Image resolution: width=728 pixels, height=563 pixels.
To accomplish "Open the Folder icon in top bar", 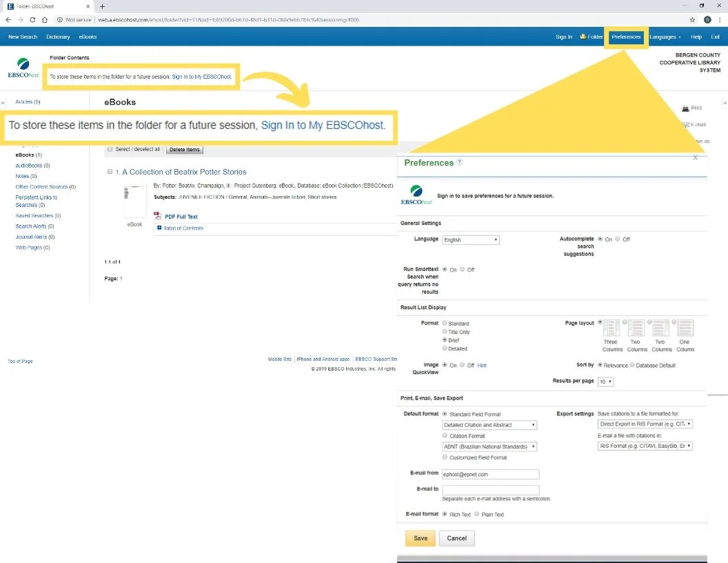I will [583, 37].
